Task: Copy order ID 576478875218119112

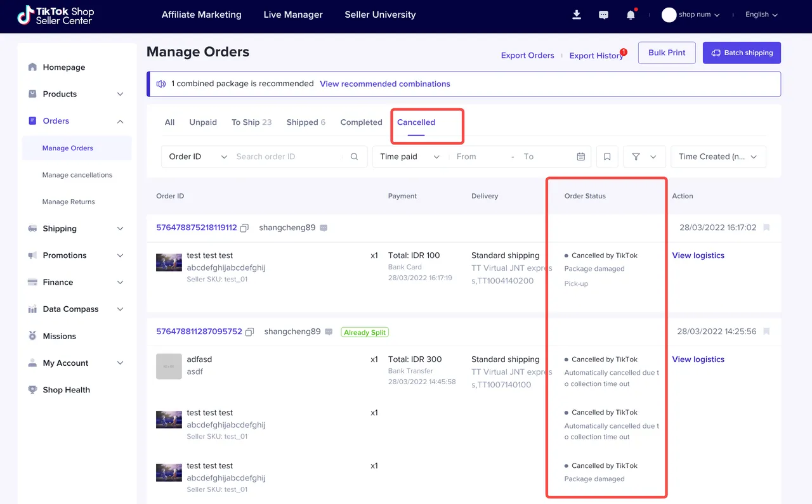Action: [245, 228]
